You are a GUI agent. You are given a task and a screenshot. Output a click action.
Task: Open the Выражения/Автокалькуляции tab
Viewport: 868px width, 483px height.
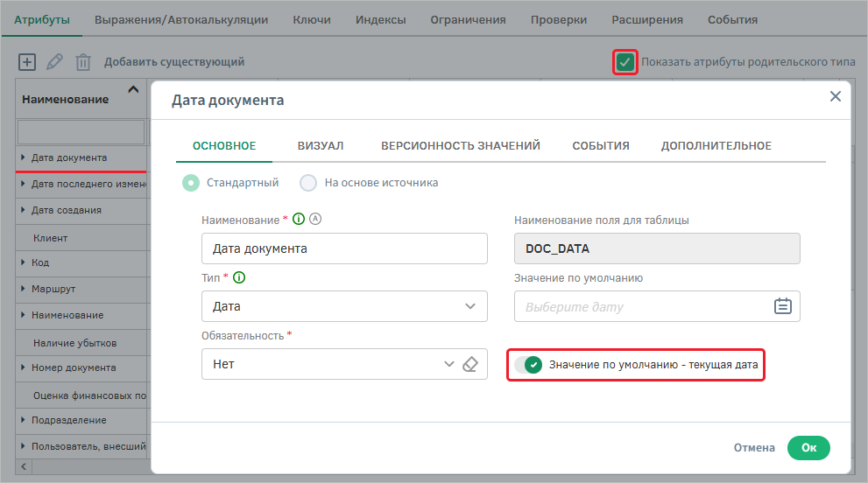181,20
